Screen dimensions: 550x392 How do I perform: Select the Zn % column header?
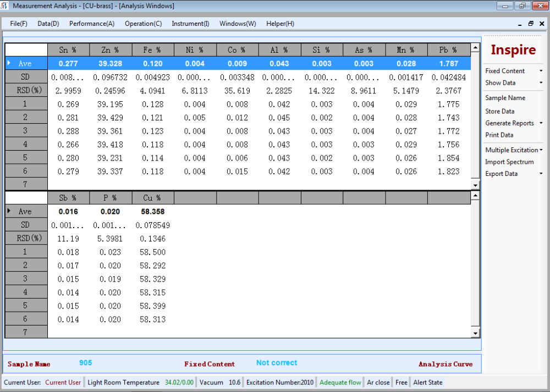coord(111,50)
